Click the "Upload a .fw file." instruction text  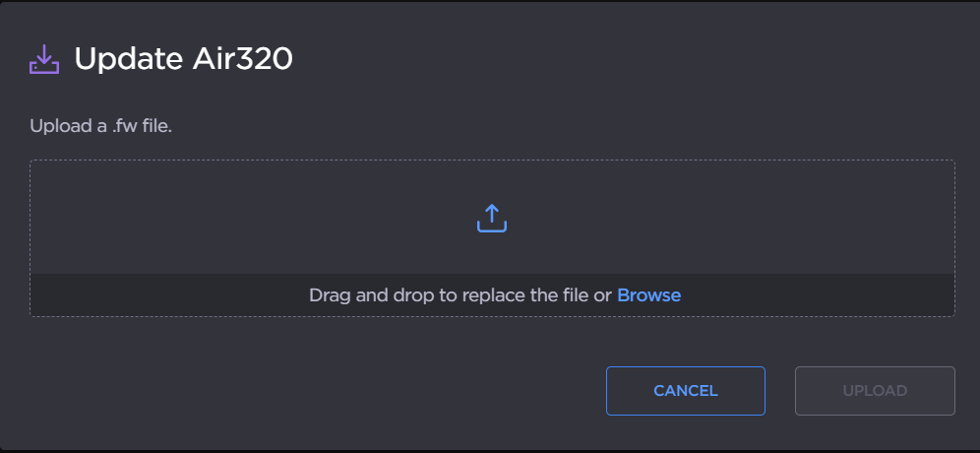point(100,127)
